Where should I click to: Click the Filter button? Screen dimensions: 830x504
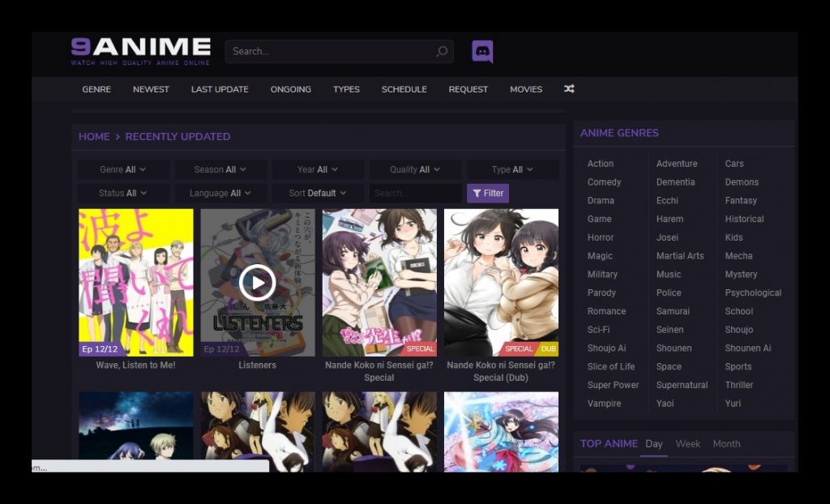488,193
